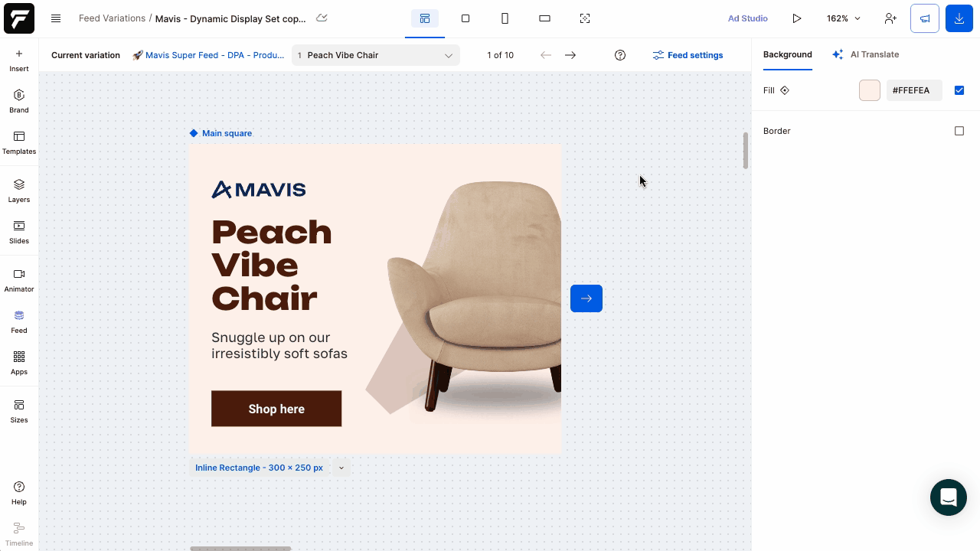Open the Slides panel
The height and width of the screenshot is (551, 980).
19,232
